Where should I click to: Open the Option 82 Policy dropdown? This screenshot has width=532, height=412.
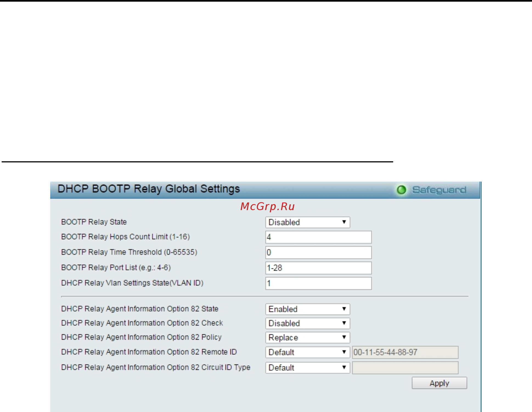pyautogui.click(x=308, y=338)
